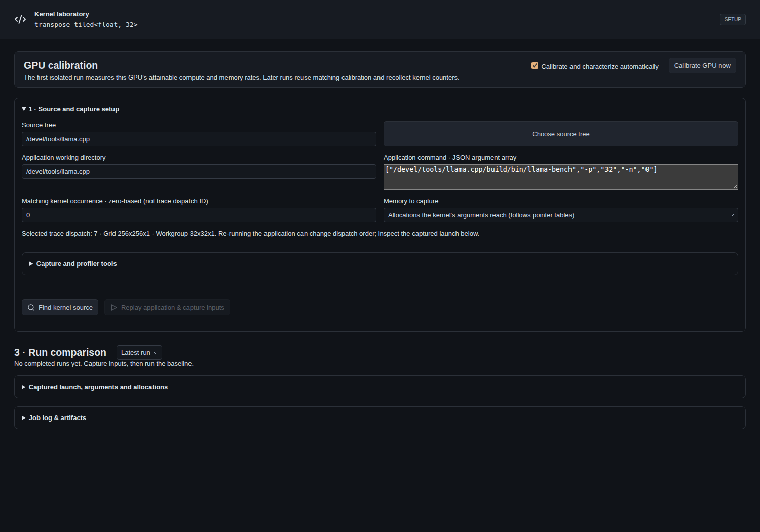Open the Memory to capture dropdown

561,215
